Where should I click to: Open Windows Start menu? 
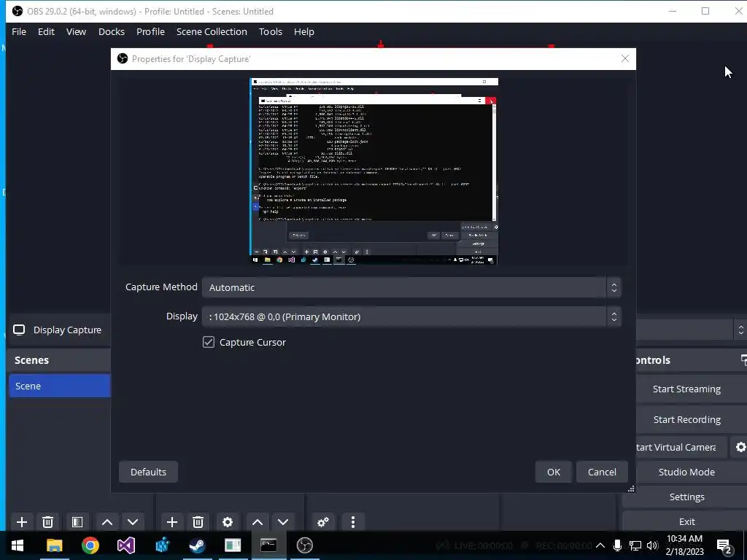tap(18, 545)
